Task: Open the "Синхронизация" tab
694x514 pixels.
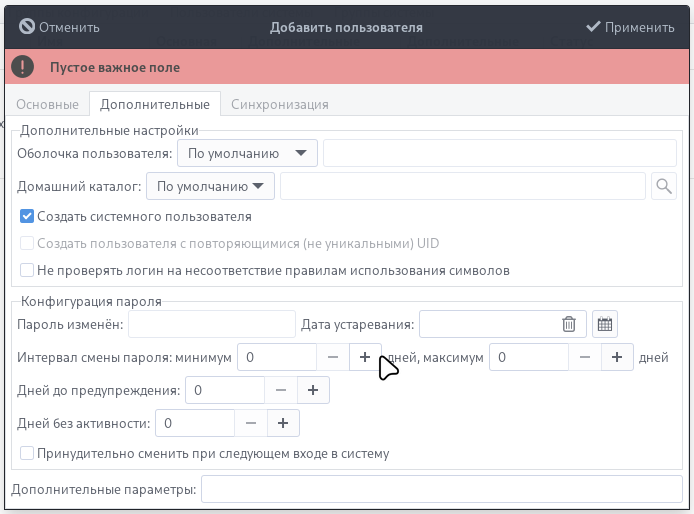Action: click(x=279, y=104)
